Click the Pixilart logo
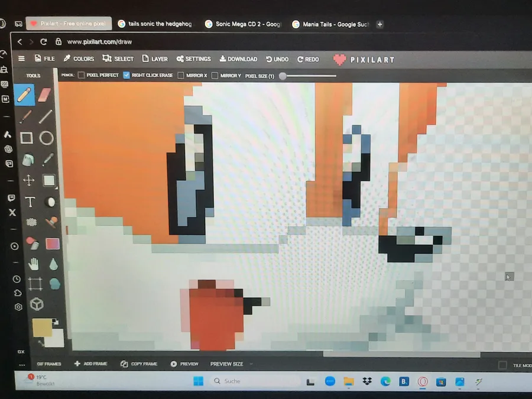Viewport: 532px width, 399px height. [x=364, y=60]
